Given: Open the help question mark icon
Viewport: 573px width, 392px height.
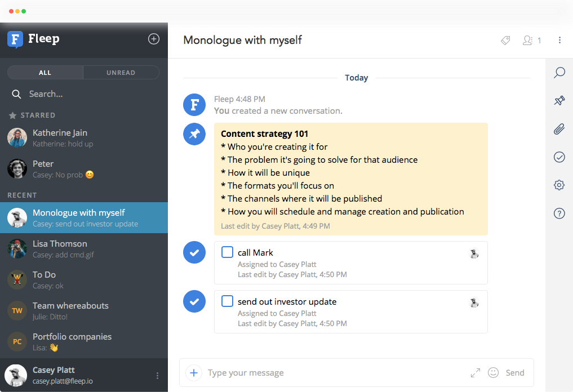Looking at the screenshot, I should (x=559, y=213).
